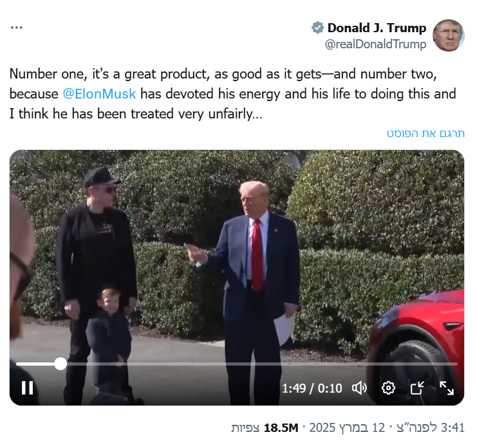Open the post date 2025 timestamp link
This screenshot has width=477, height=448.
pyautogui.click(x=354, y=427)
